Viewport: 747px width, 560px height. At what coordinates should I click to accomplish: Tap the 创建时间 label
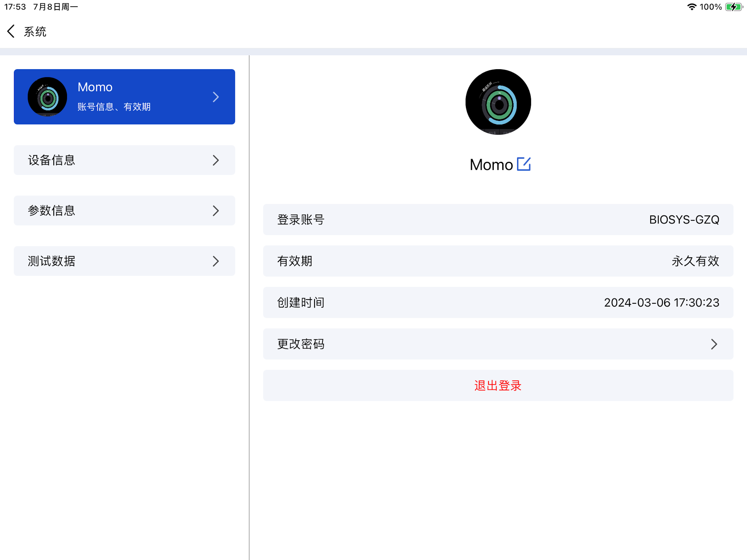(300, 303)
